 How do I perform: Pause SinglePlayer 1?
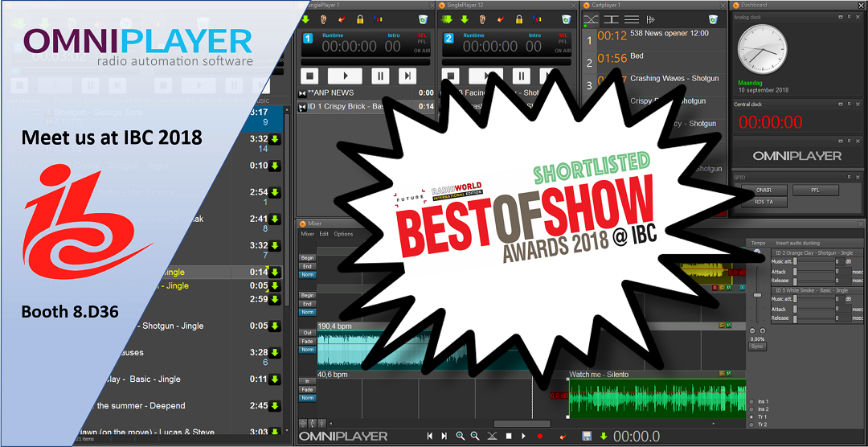click(x=380, y=76)
